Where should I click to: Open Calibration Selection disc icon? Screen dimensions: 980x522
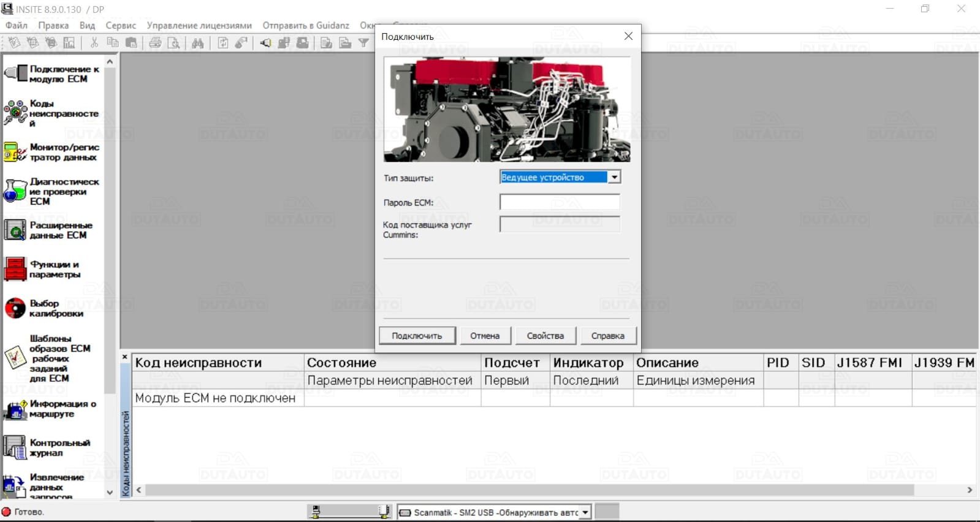[15, 308]
